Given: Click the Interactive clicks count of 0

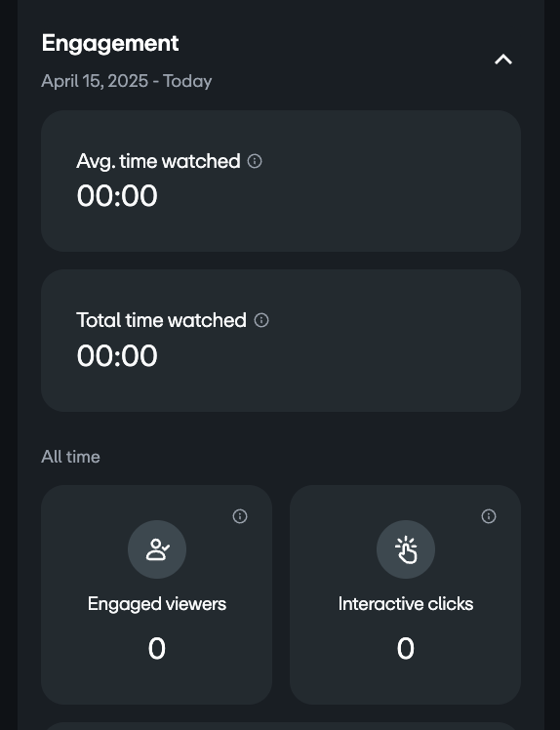Looking at the screenshot, I should (406, 648).
